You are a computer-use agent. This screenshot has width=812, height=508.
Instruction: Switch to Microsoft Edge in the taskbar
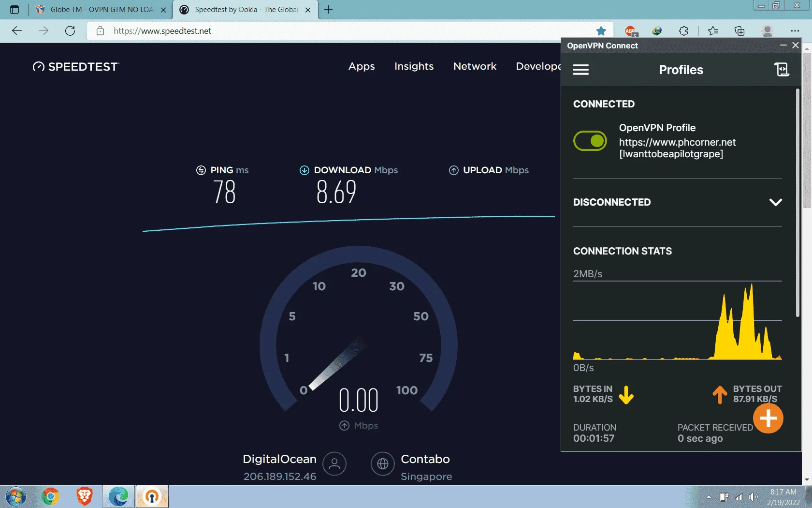point(118,497)
